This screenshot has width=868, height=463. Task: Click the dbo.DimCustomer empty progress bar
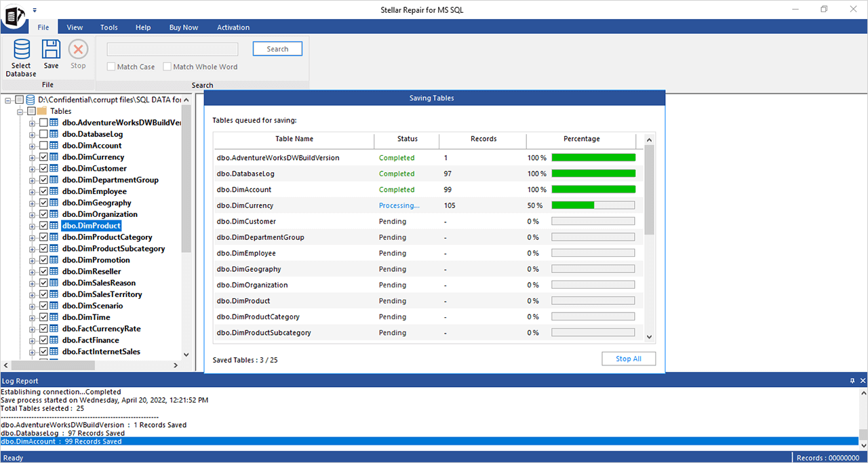(593, 221)
